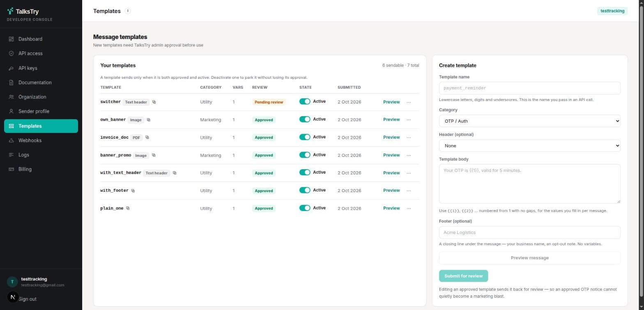This screenshot has width=644, height=310.
Task: Copy the invoice_doc template name
Action: (x=147, y=138)
